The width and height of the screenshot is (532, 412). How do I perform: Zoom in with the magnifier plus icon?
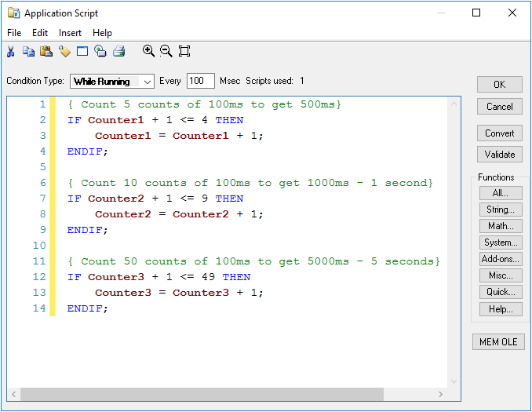tap(148, 52)
